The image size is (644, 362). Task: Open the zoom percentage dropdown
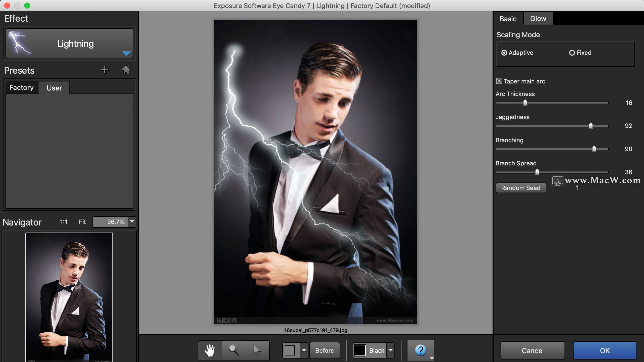pos(132,222)
